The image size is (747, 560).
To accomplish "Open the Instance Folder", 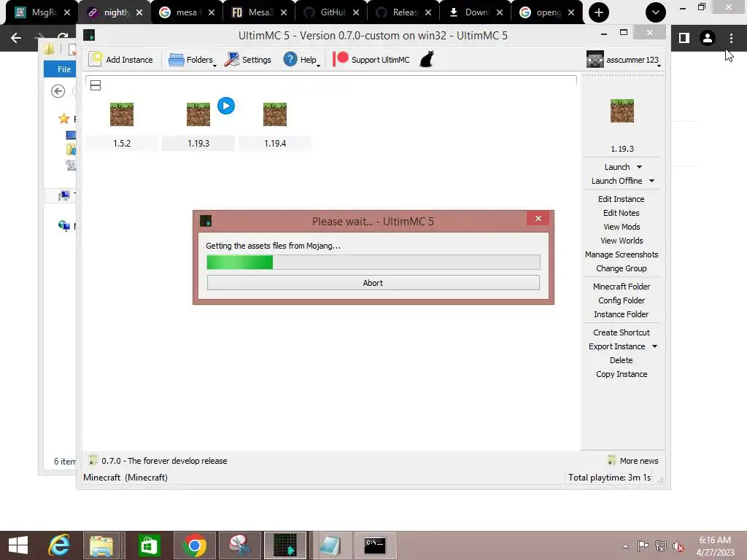I will 622,314.
